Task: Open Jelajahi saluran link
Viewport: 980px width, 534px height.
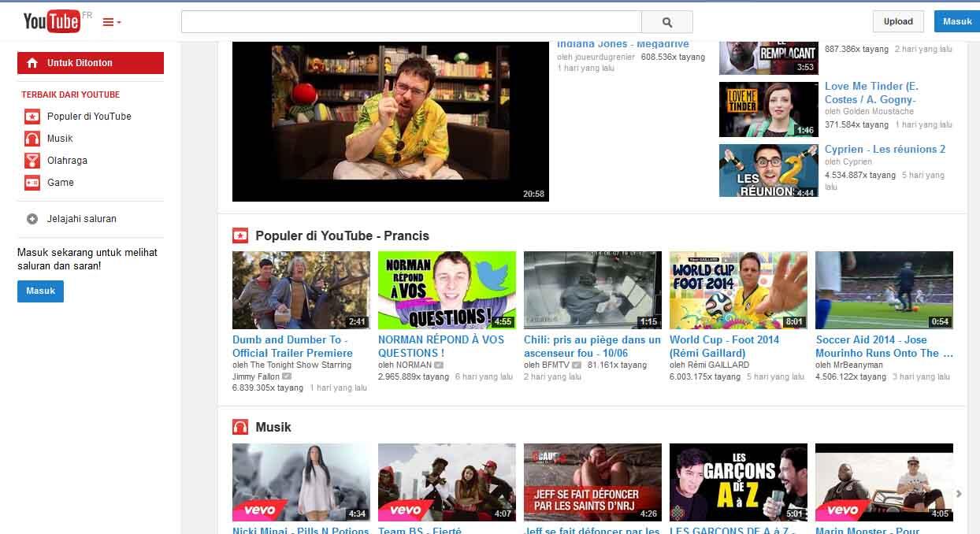Action: pos(82,219)
